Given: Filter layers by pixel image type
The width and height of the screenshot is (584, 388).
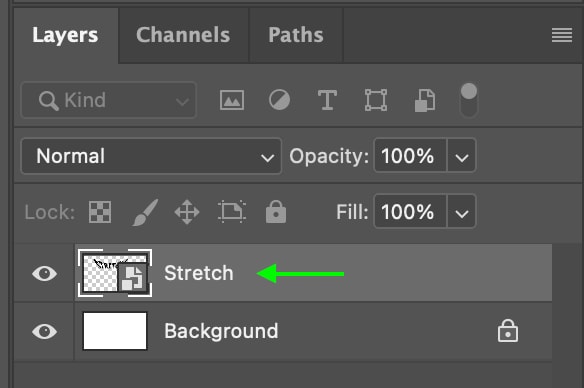Looking at the screenshot, I should 232,100.
